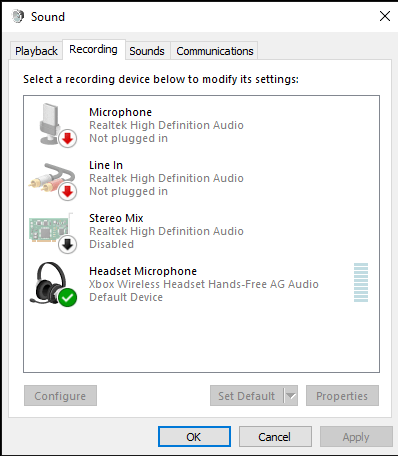
Task: Open the Sounds tab
Action: (147, 51)
